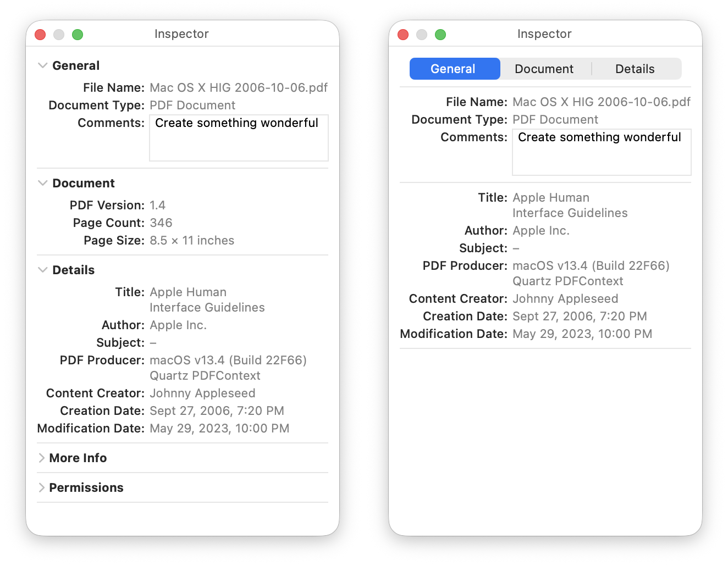Viewport: 728px width, 566px height.
Task: Zoom the left Inspector with green button
Action: pos(78,35)
